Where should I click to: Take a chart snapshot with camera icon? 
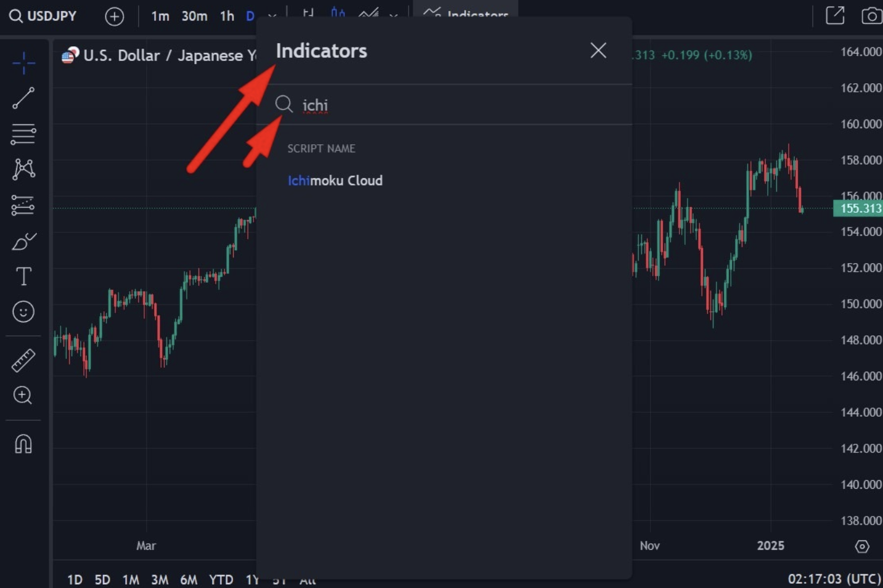(x=871, y=16)
